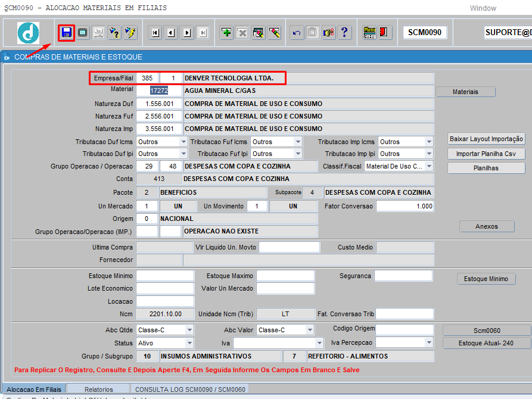Image resolution: width=532 pixels, height=399 pixels.
Task: Click the icon left of Compras de Materiais title
Action: (7, 57)
